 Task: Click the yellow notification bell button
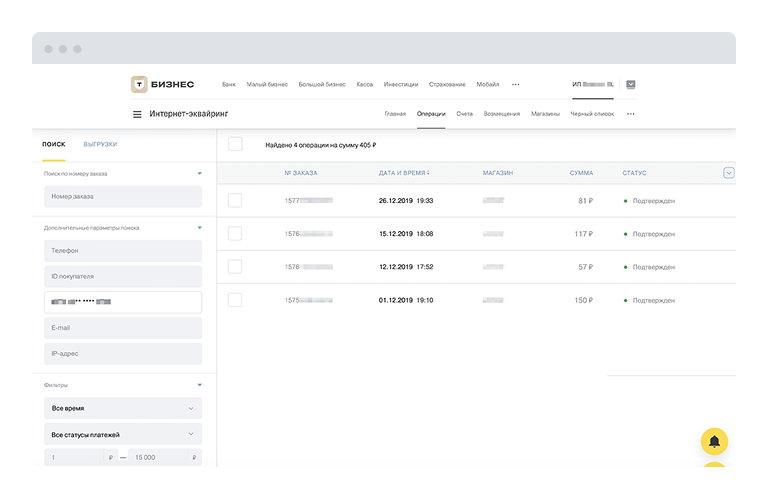pyautogui.click(x=714, y=441)
